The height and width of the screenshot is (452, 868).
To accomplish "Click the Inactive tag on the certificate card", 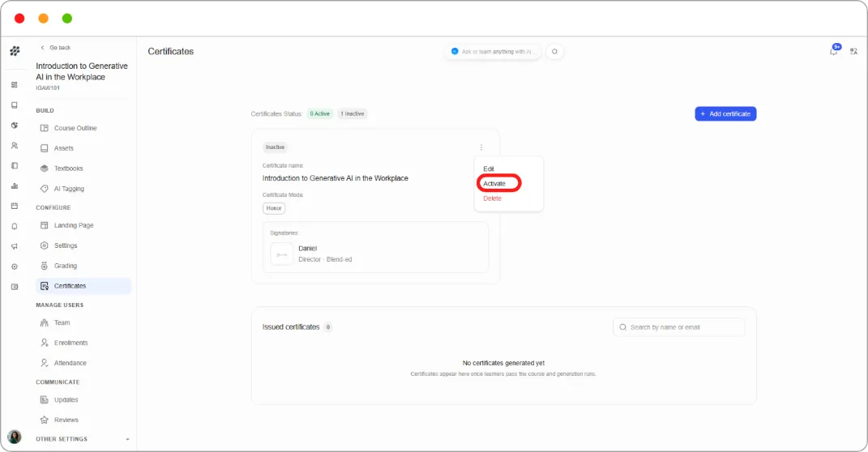I will (275, 147).
